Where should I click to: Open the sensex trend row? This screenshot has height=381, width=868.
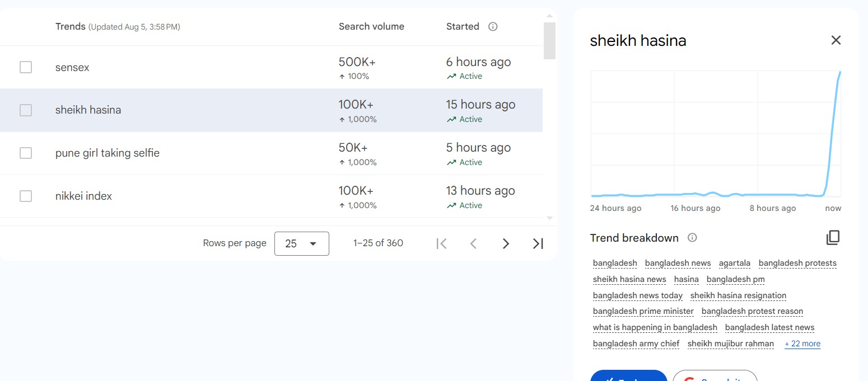(x=72, y=68)
